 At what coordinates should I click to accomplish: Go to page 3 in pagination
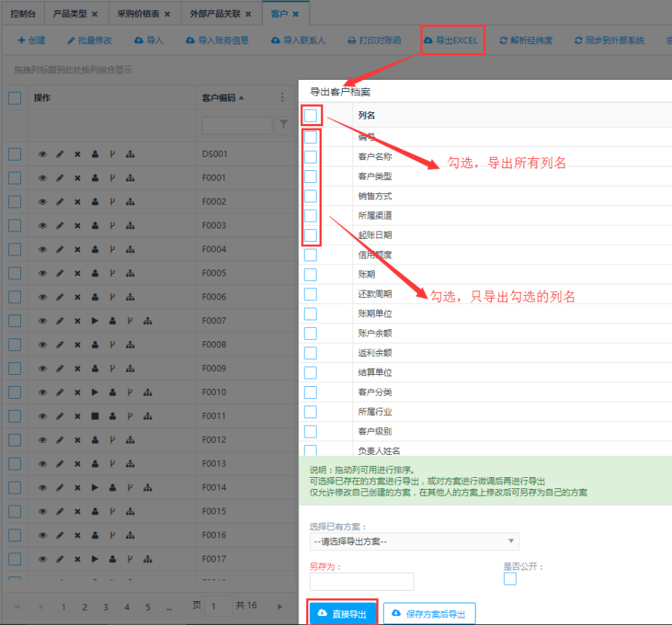[105, 607]
